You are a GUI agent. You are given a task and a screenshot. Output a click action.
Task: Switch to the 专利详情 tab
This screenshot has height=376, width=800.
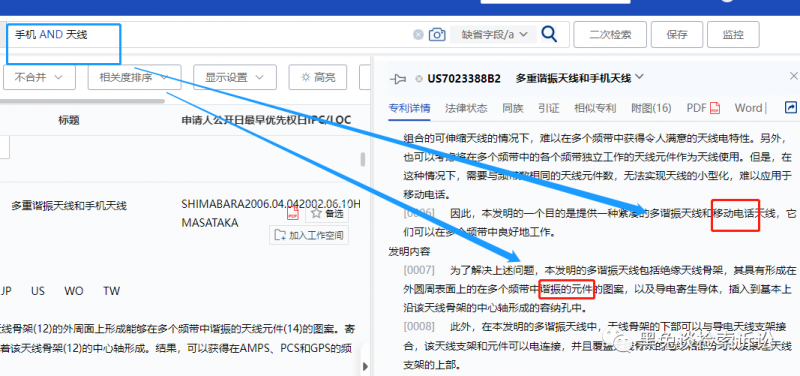click(x=409, y=108)
